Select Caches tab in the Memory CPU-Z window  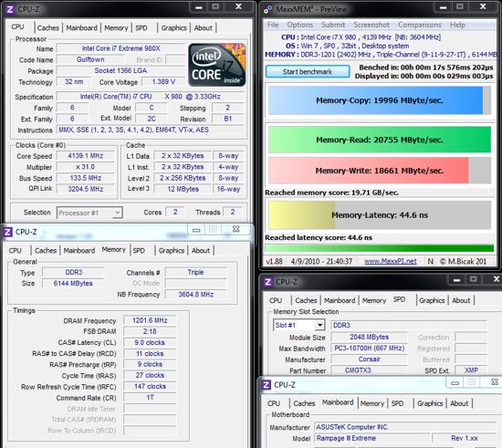(x=46, y=251)
